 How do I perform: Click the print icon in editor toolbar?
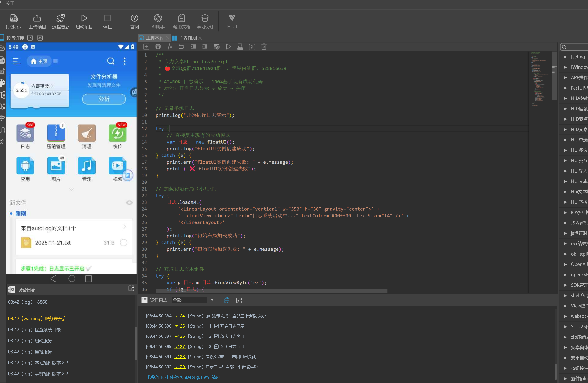click(x=158, y=47)
